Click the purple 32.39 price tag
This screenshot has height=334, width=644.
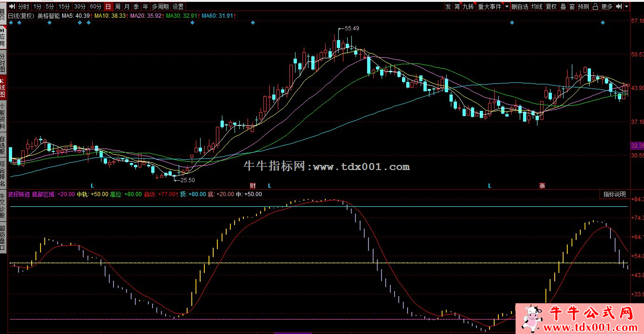tap(637, 145)
